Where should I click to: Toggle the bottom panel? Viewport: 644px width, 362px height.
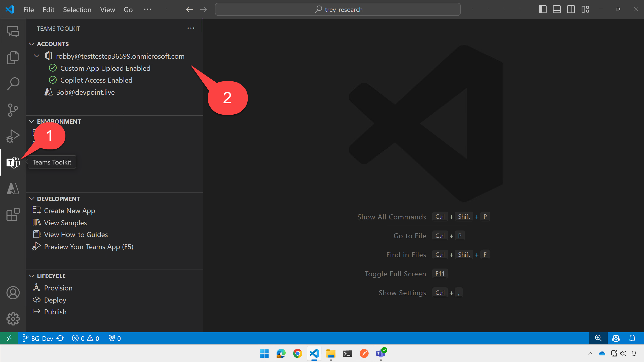pos(556,9)
